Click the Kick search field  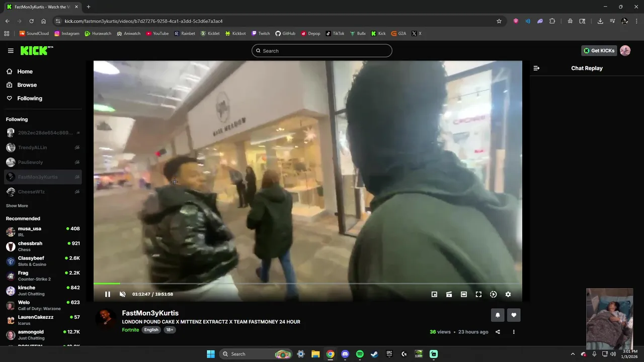322,51
